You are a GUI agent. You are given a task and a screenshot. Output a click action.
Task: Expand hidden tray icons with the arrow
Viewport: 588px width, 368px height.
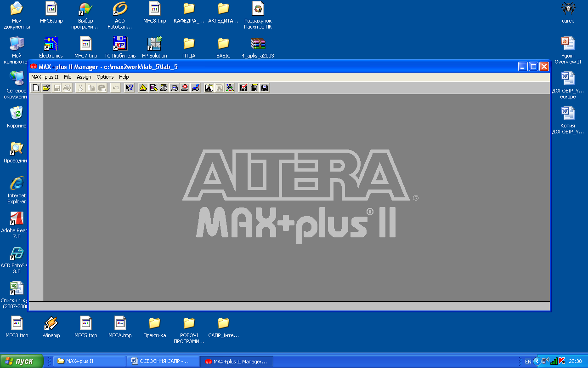[537, 361]
